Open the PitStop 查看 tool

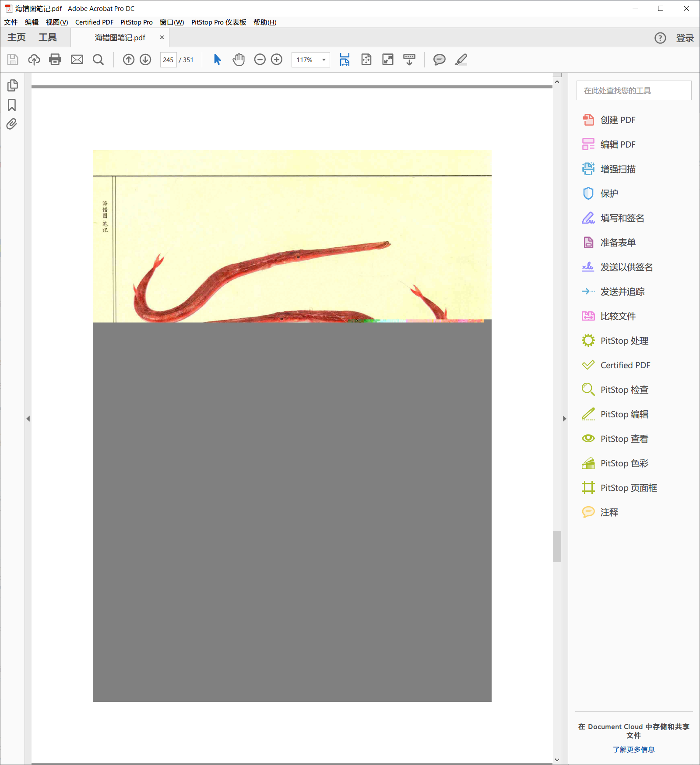616,439
